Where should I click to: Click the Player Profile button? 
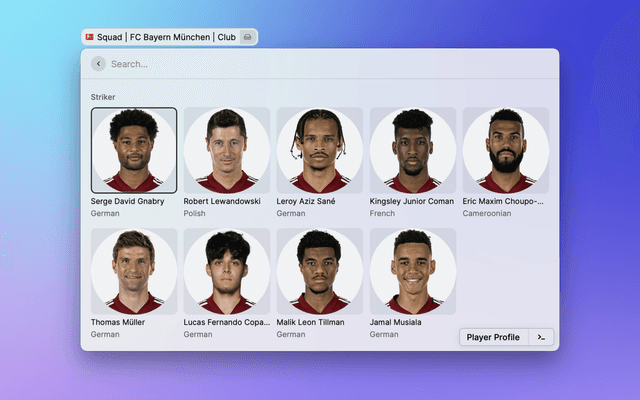point(493,337)
